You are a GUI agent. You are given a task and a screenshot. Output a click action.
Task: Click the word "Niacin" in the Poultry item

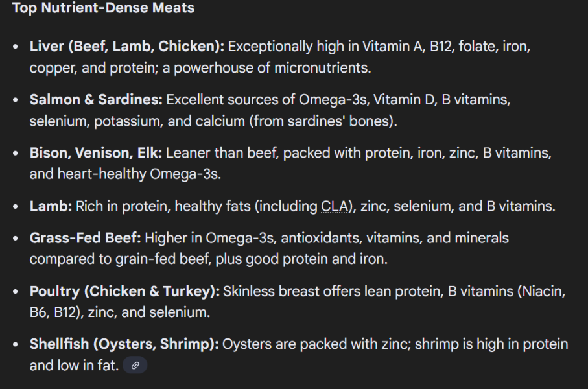pyautogui.click(x=543, y=291)
